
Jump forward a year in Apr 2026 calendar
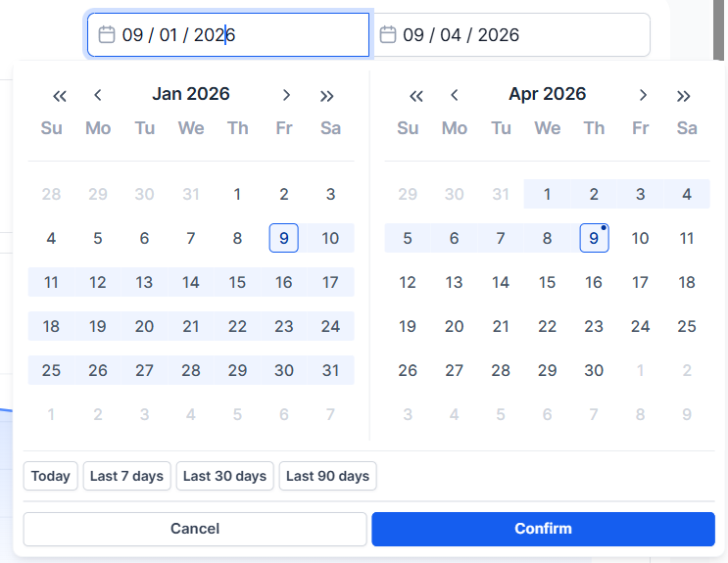[684, 95]
